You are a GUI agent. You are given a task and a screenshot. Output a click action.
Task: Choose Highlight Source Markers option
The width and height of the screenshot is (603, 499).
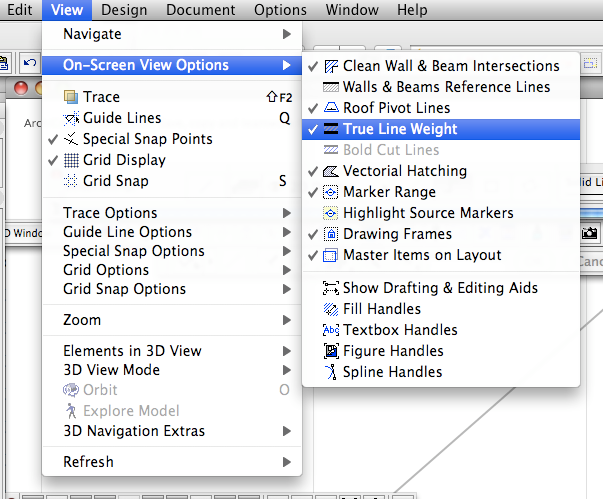[x=428, y=213]
